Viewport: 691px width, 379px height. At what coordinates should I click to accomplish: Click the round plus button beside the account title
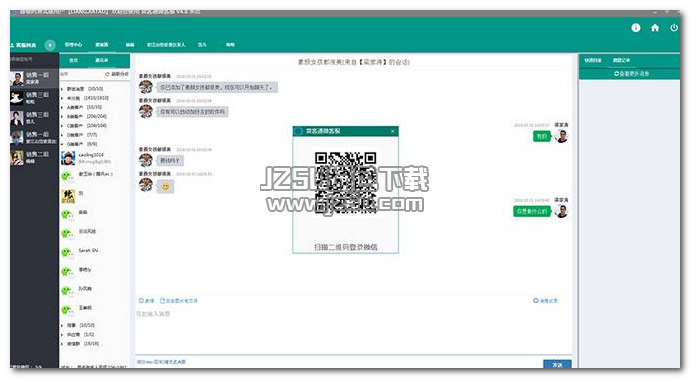[50, 45]
